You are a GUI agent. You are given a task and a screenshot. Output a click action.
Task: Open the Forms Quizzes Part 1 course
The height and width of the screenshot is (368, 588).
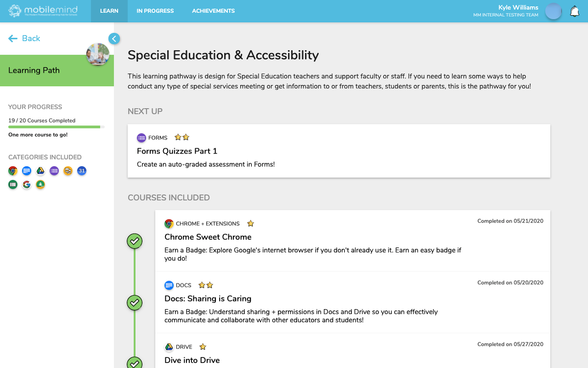pos(177,151)
